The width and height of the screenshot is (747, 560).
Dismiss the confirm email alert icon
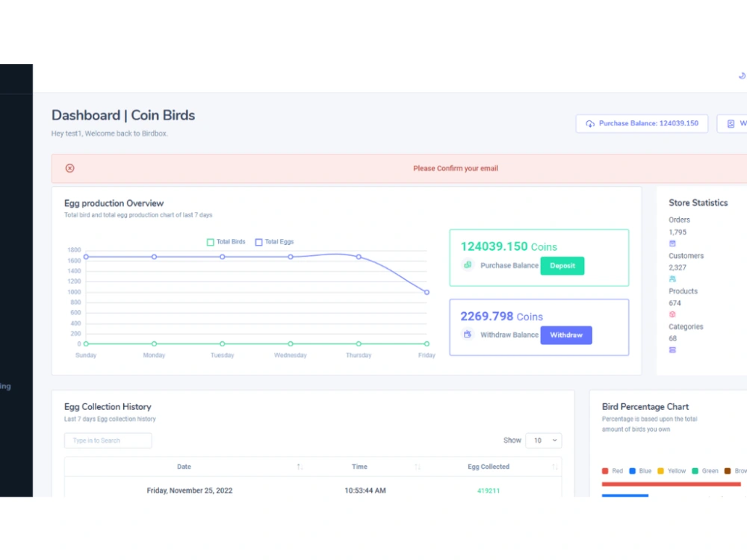click(70, 168)
